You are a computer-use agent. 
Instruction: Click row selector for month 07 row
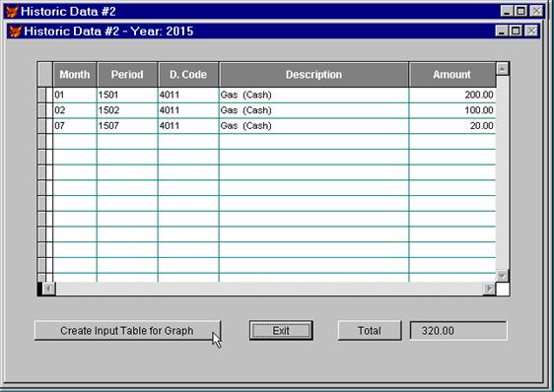(42, 126)
